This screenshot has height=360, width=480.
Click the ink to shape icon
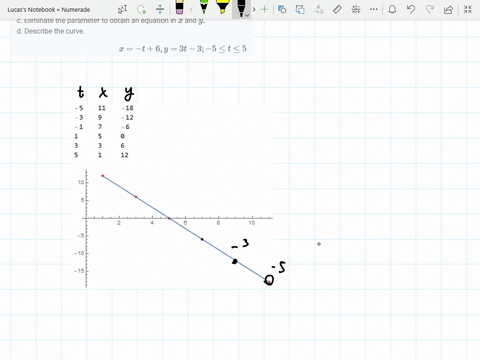[x=300, y=9]
